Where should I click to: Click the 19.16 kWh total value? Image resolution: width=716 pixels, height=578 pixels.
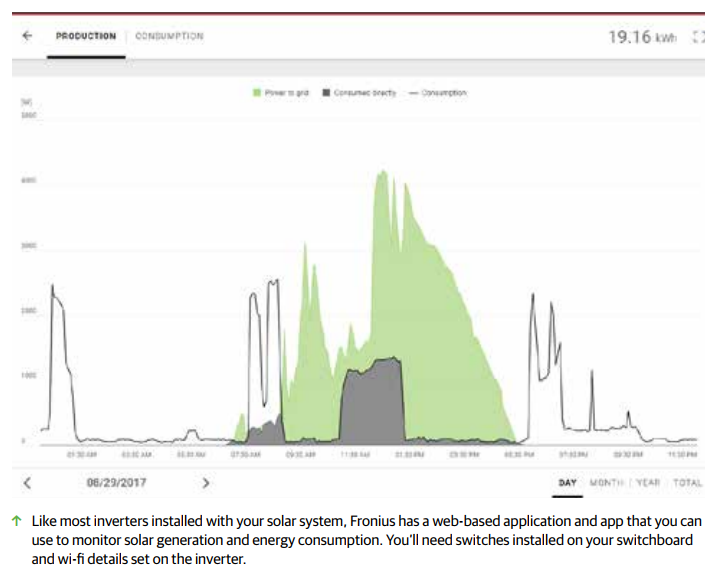pos(642,37)
